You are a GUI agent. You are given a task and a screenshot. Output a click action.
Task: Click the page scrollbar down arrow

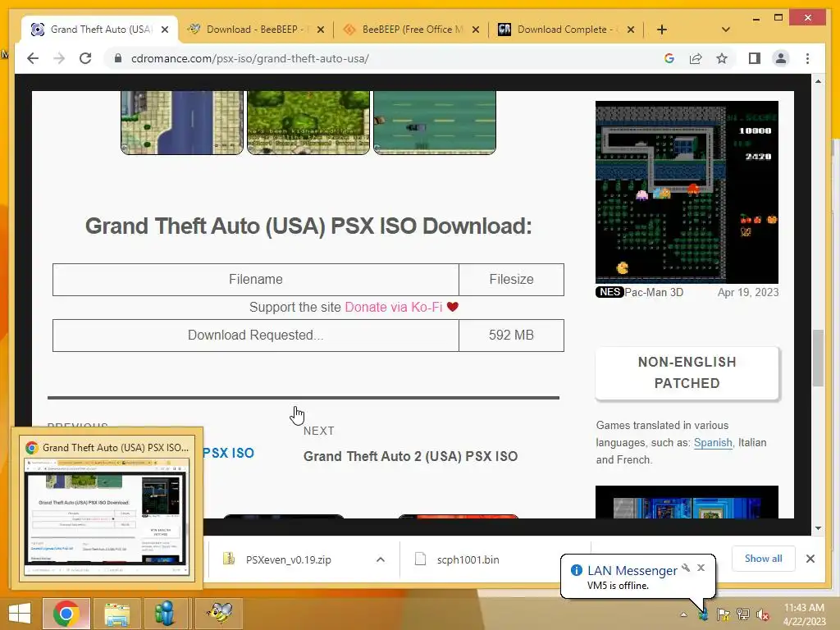(818, 528)
